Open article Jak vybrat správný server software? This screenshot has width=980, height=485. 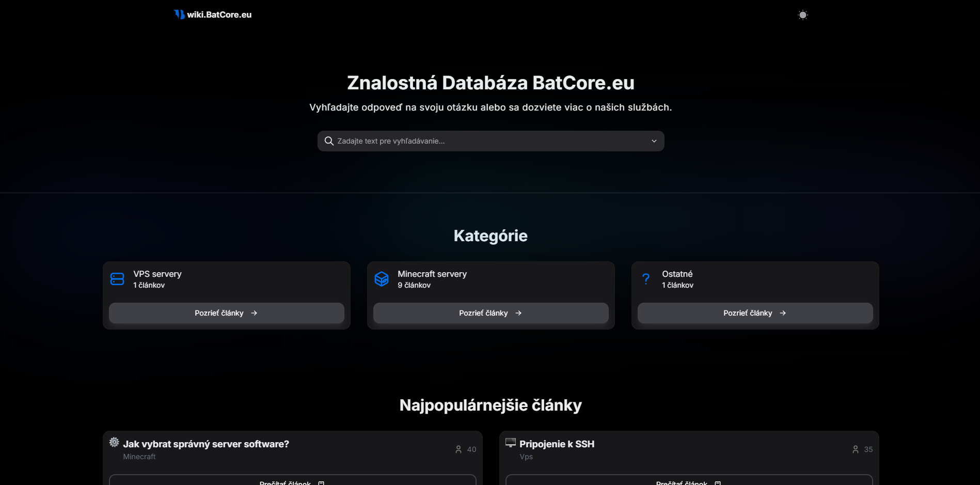point(206,444)
